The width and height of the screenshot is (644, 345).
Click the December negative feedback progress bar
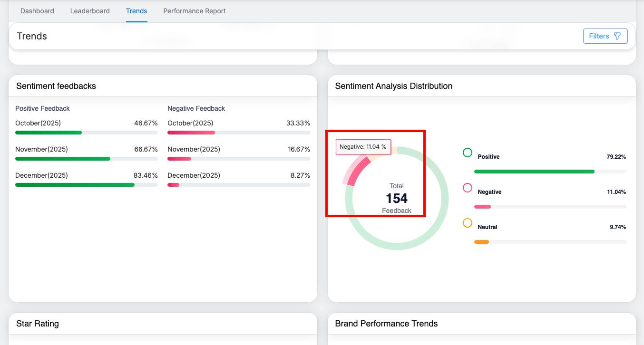(239, 185)
